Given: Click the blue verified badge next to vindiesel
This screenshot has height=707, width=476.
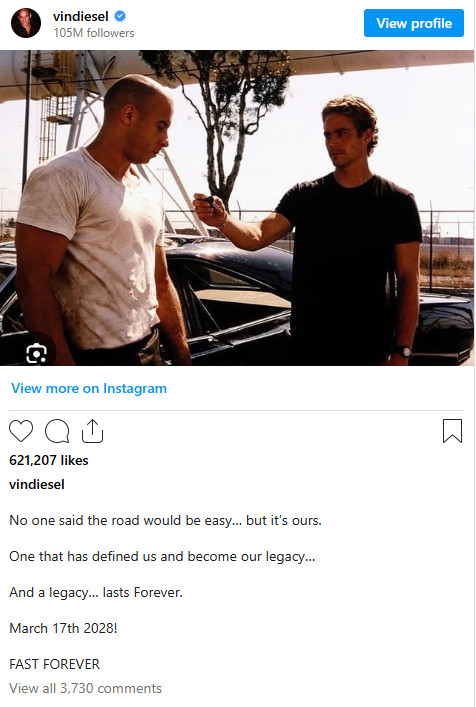Looking at the screenshot, I should [x=119, y=17].
